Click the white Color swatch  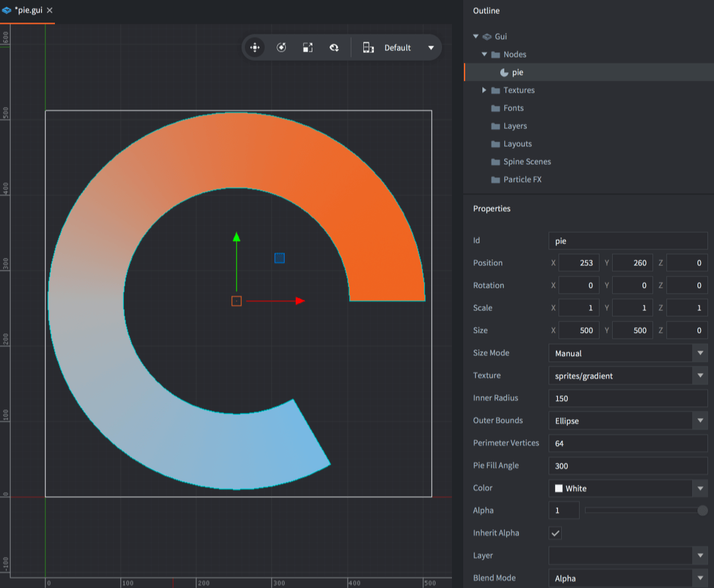(558, 488)
